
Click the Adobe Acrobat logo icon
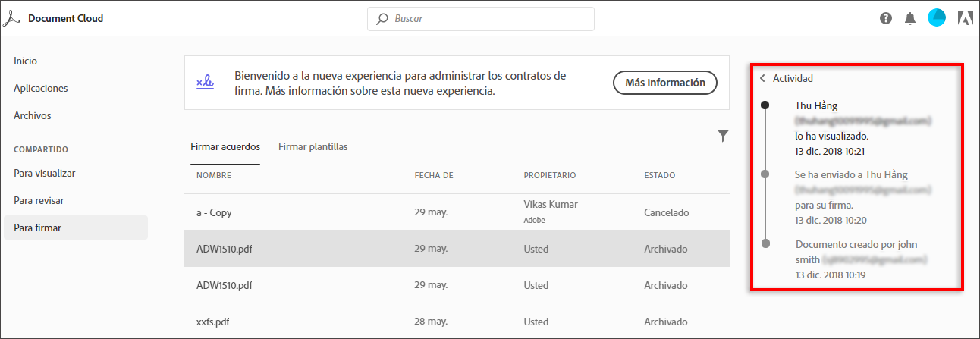(12, 18)
